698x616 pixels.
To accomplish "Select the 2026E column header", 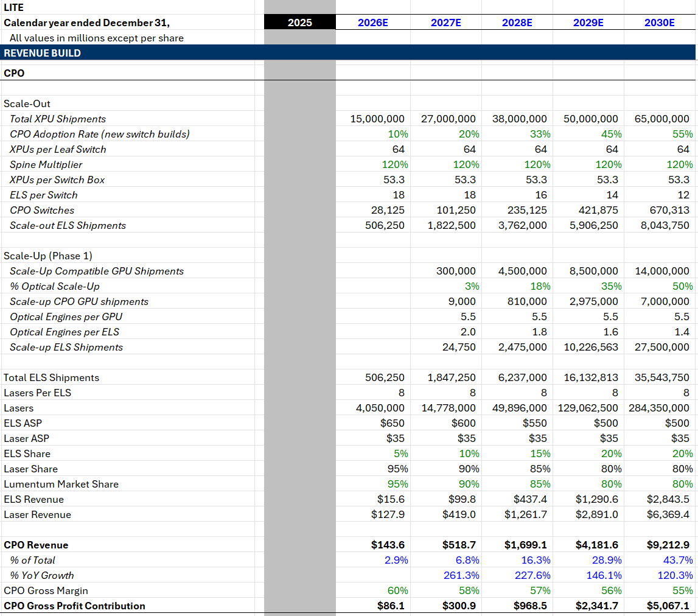I will (x=373, y=23).
